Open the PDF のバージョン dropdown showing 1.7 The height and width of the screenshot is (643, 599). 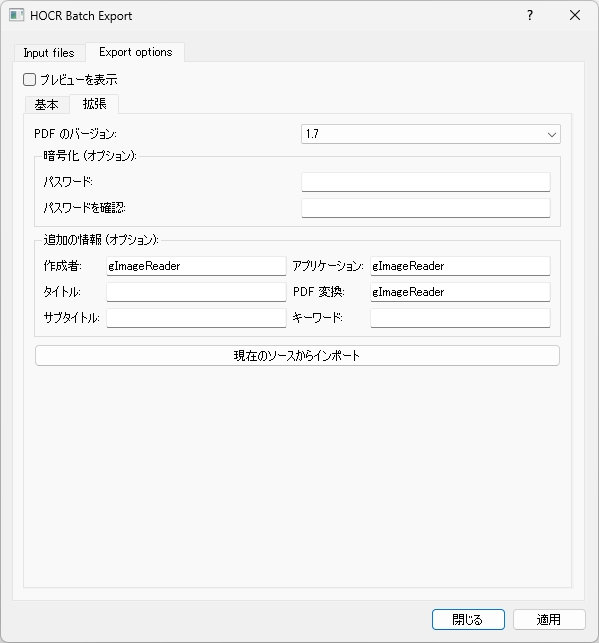[x=430, y=134]
